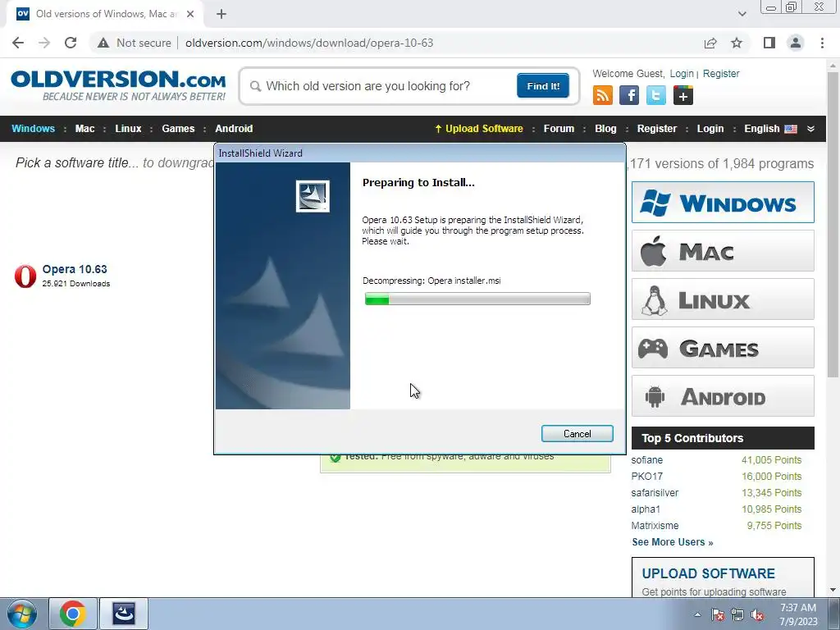The height and width of the screenshot is (630, 840).
Task: Show hidden tray icons arrow
Action: [697, 615]
